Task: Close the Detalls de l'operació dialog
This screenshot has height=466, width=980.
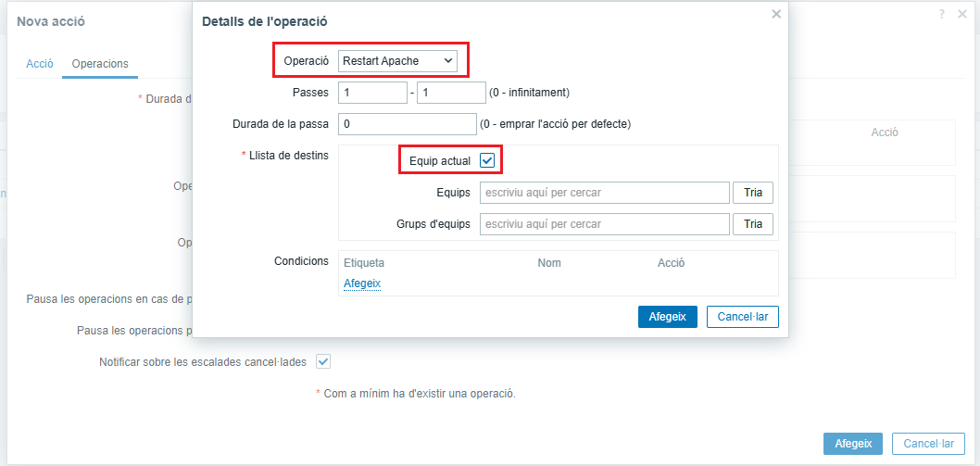Action: [776, 14]
